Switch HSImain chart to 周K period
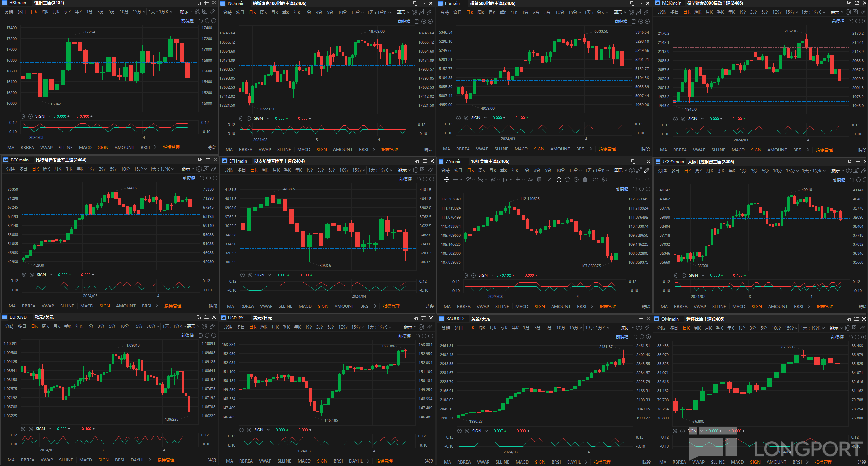The image size is (868, 466). coord(45,12)
